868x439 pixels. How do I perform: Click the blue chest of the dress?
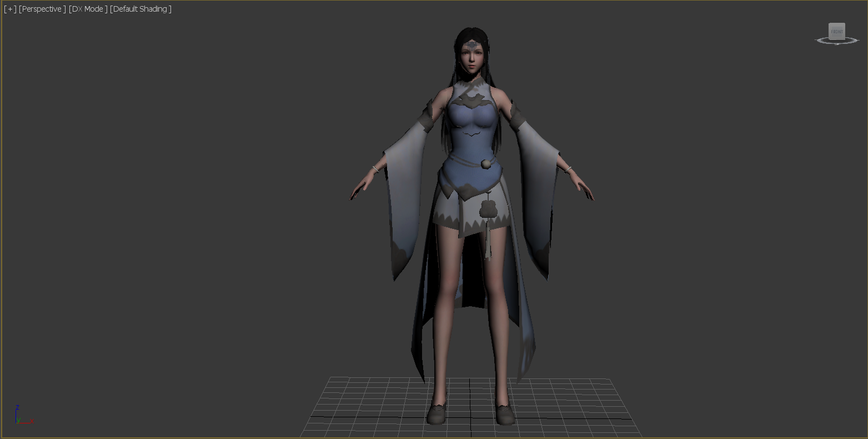click(x=472, y=119)
